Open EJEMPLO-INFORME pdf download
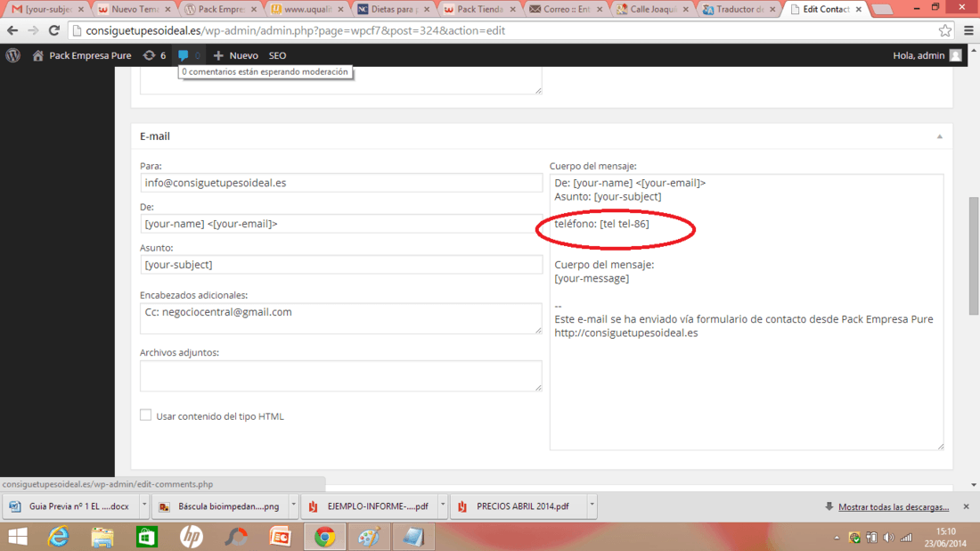 point(370,506)
